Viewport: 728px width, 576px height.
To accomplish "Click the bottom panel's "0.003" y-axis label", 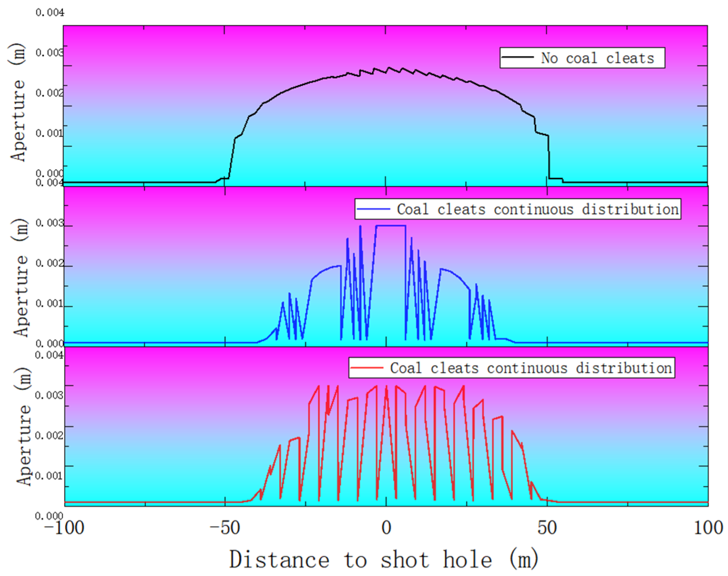I will click(x=49, y=395).
